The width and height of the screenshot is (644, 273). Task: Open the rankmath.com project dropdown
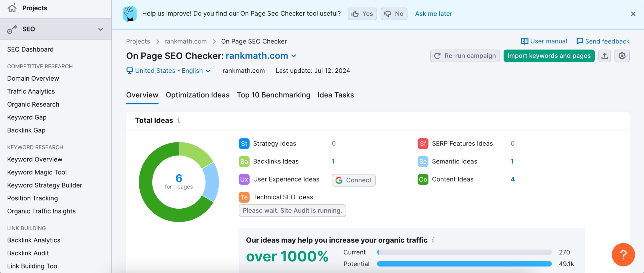click(261, 56)
